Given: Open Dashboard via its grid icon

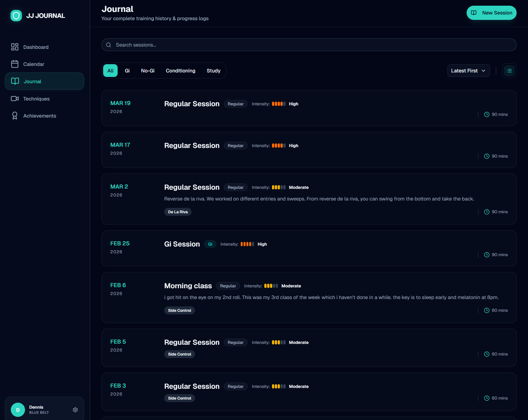Looking at the screenshot, I should point(15,47).
